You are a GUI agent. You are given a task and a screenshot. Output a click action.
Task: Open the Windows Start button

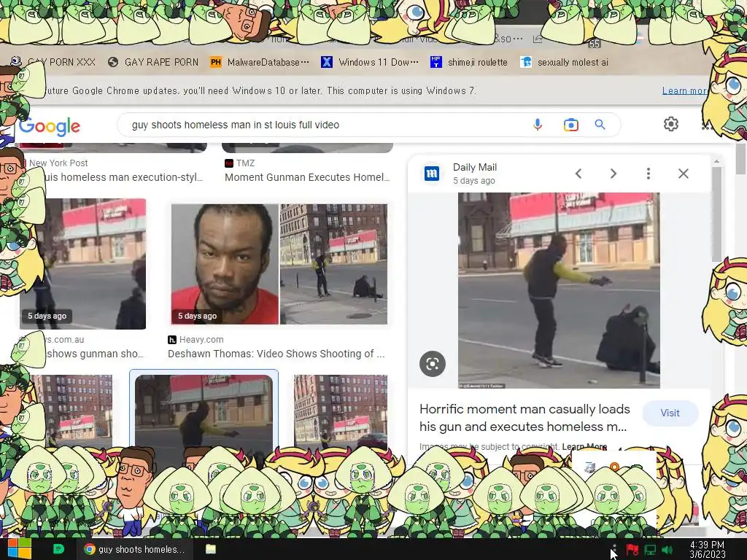[x=19, y=549]
